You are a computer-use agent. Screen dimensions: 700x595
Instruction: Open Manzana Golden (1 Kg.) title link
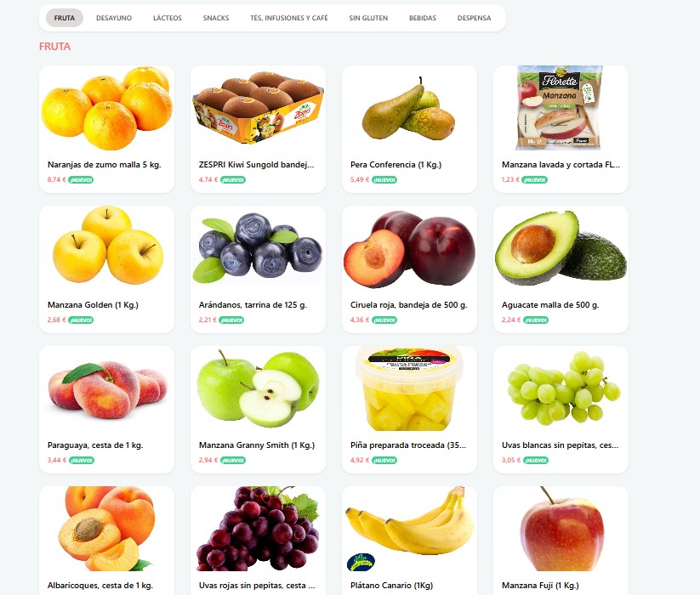[93, 305]
